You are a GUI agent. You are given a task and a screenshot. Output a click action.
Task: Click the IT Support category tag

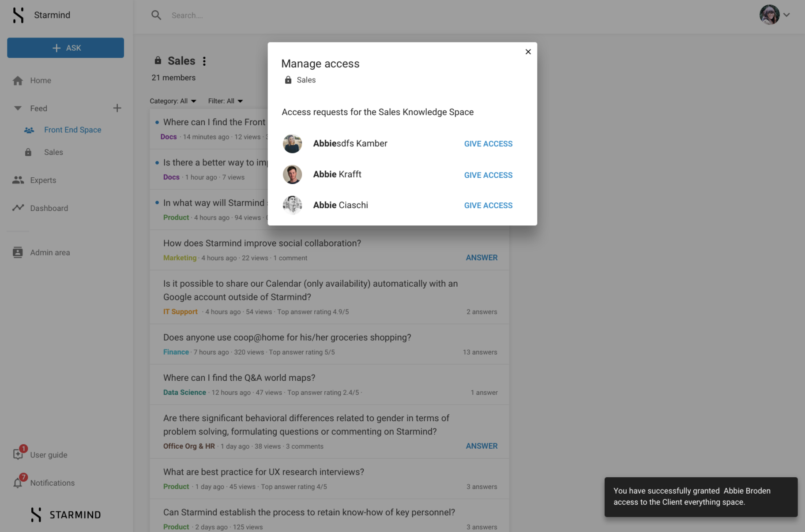coord(181,311)
